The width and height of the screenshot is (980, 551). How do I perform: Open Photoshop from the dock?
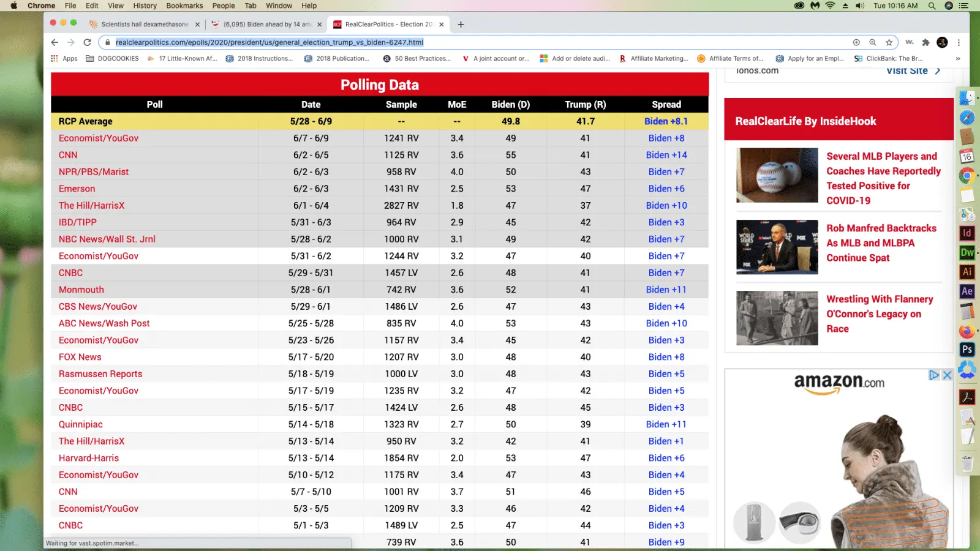(967, 350)
